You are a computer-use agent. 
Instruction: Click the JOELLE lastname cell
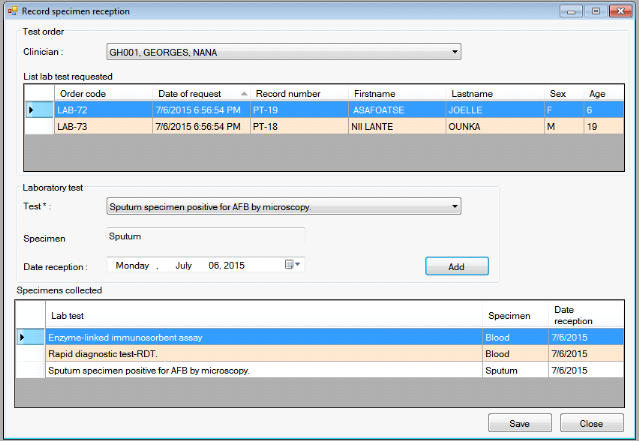coord(495,110)
